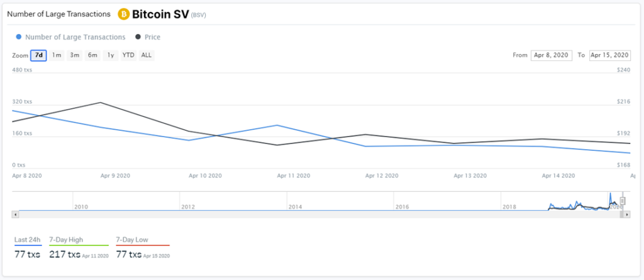Click the Bitcoin SV coin logo icon
The height and width of the screenshot is (280, 644).
pyautogui.click(x=124, y=14)
